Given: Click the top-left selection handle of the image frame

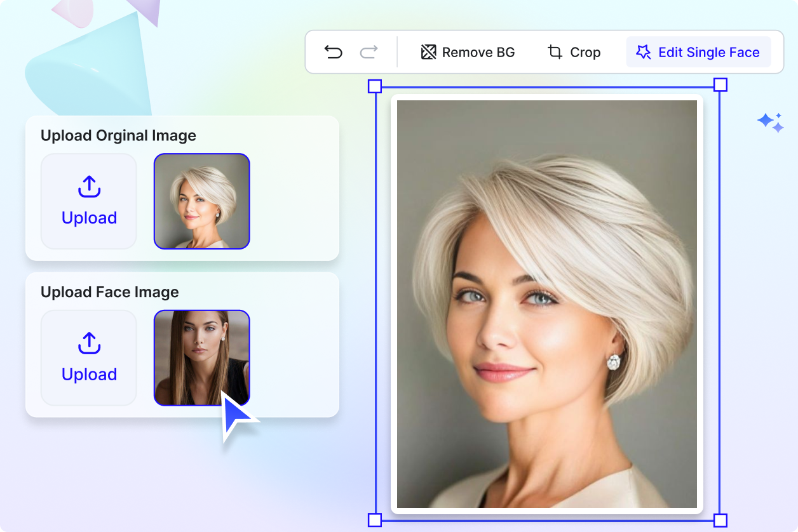Looking at the screenshot, I should pos(374,84).
